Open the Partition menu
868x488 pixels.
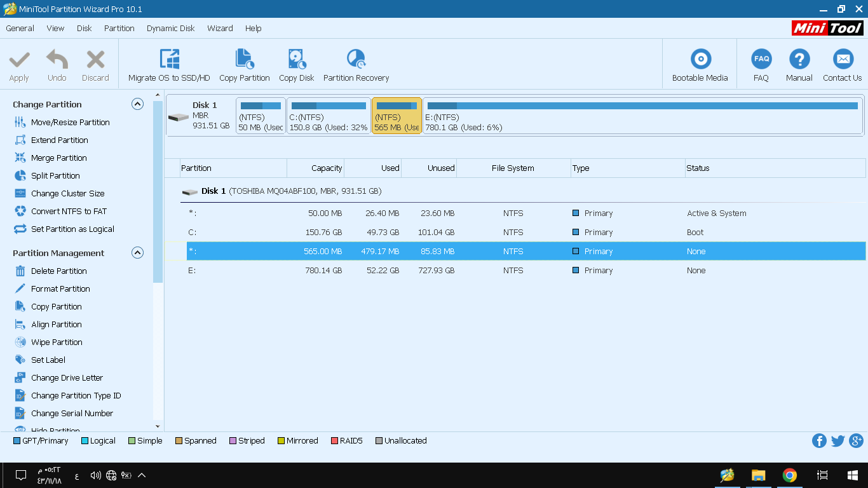119,28
